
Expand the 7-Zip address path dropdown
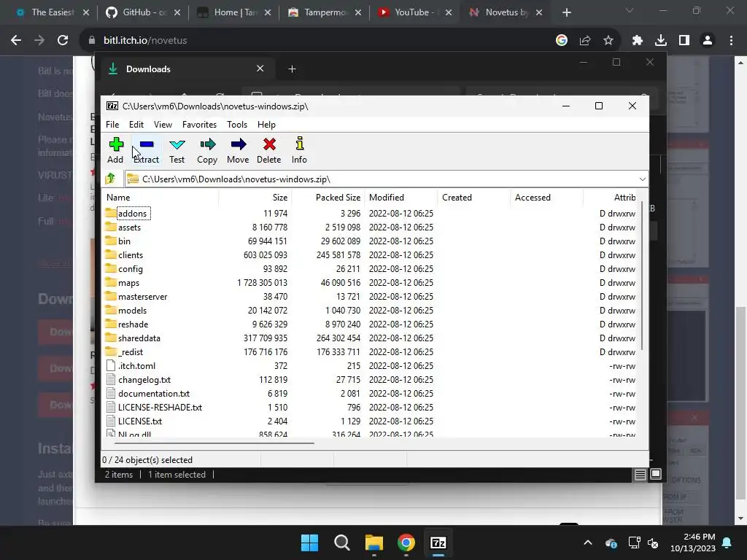pos(642,179)
